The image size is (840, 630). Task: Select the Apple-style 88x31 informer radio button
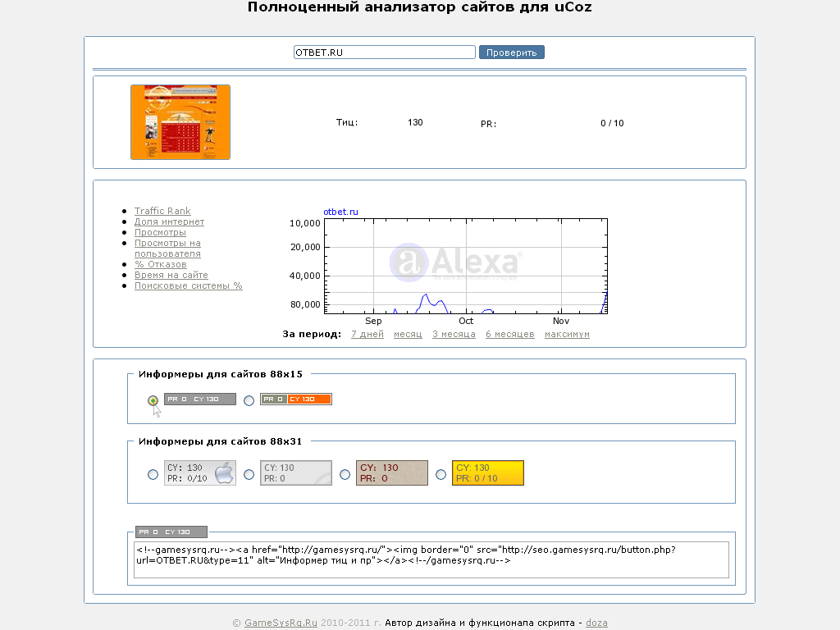tap(153, 474)
